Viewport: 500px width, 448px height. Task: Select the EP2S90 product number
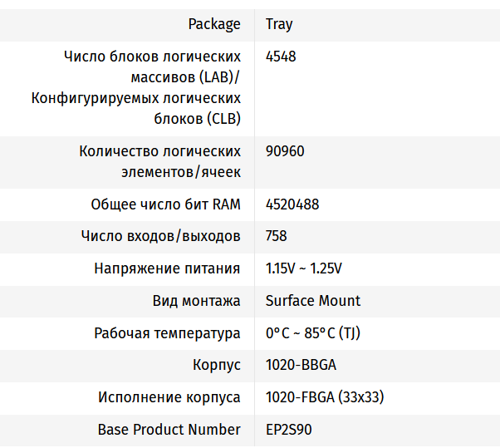[x=289, y=430]
